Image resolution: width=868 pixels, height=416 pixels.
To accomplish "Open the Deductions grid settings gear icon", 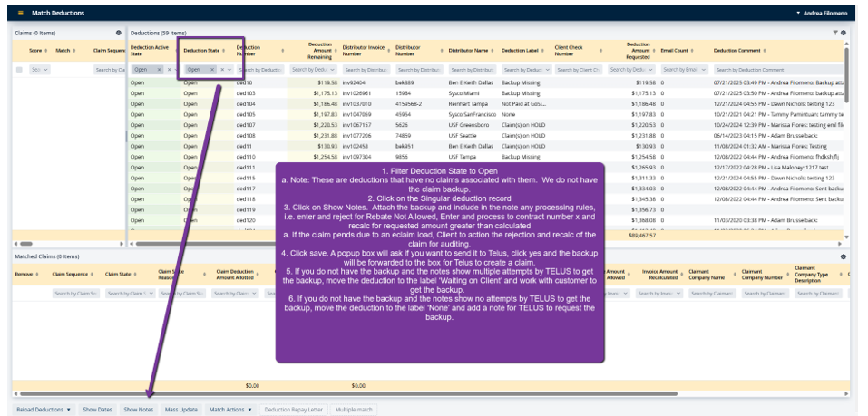I will (844, 33).
